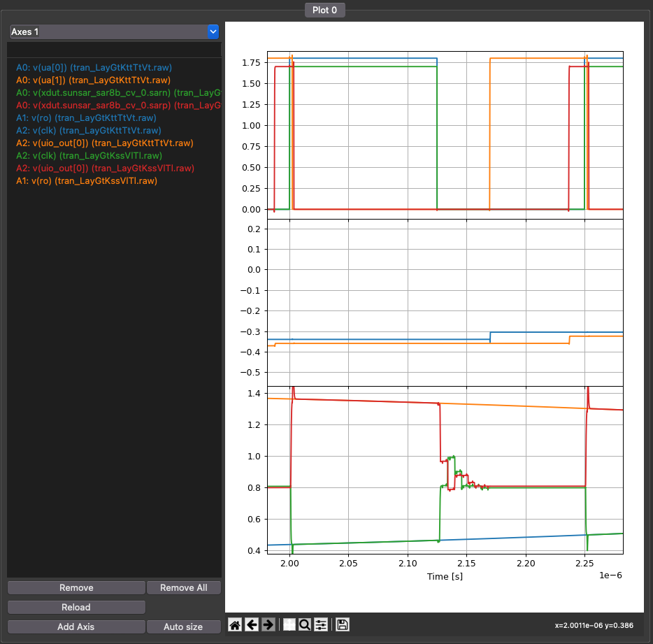Click the Home reset view icon
This screenshot has width=653, height=644.
235,624
